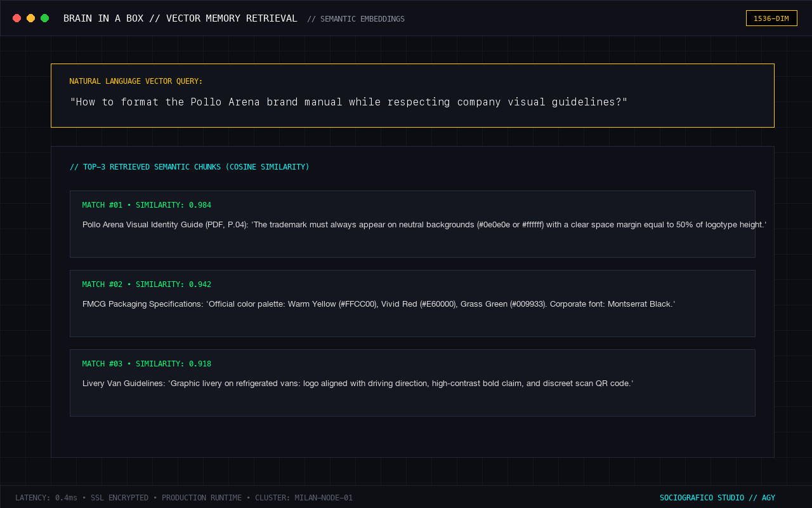
Task: Click Match #03 similarity 0.918 header
Action: (147, 364)
